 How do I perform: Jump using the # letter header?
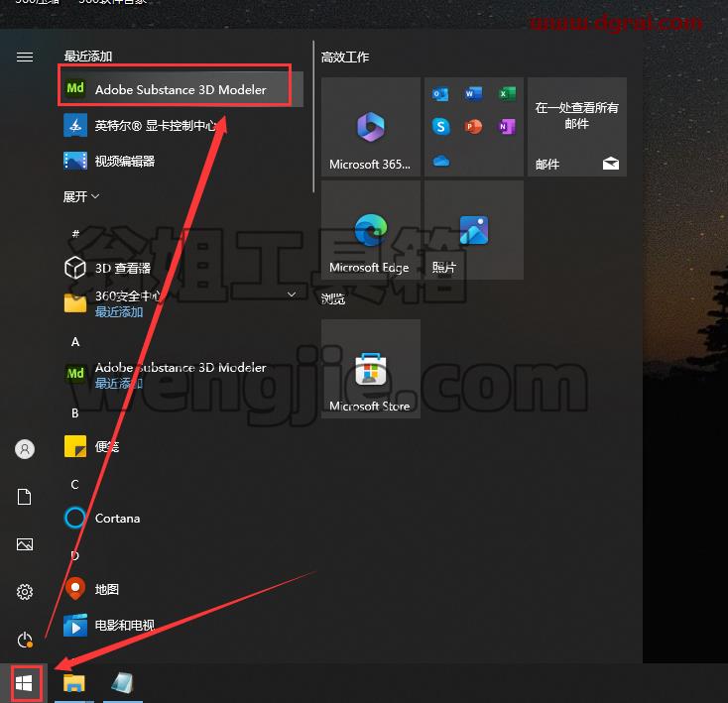pos(75,233)
